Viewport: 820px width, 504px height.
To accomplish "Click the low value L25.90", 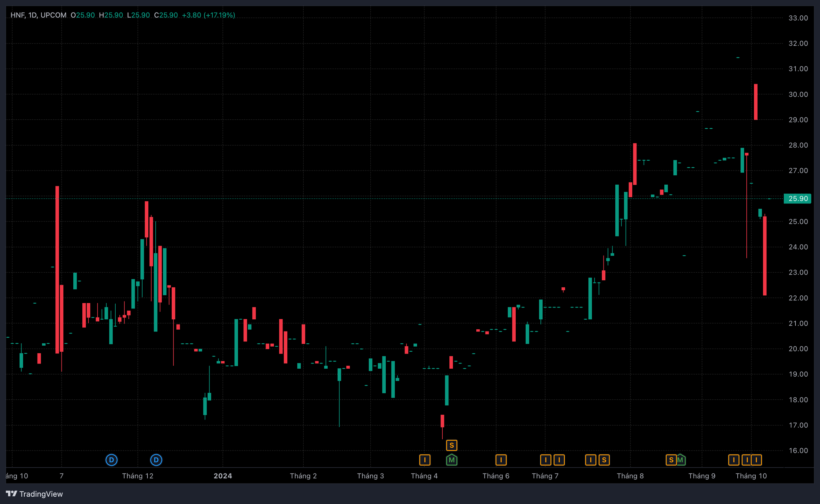I will pyautogui.click(x=138, y=15).
